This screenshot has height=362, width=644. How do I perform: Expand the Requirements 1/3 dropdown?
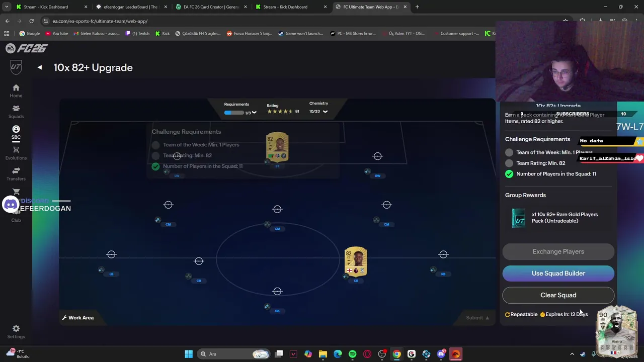(254, 113)
